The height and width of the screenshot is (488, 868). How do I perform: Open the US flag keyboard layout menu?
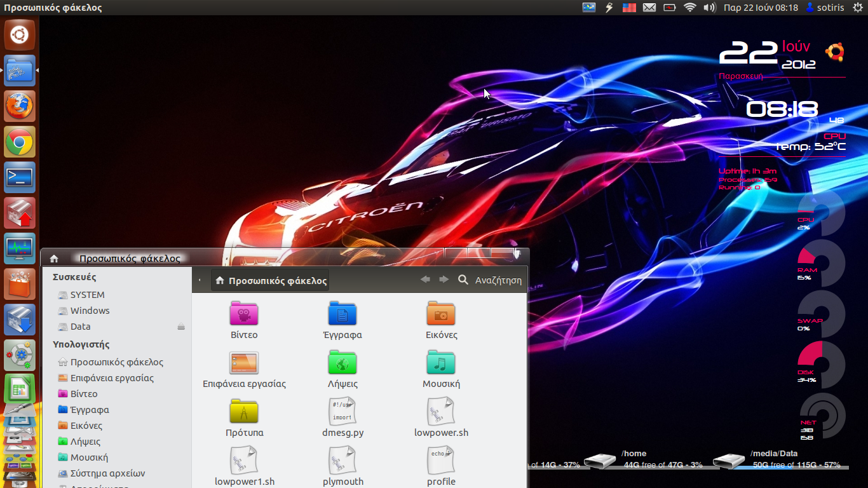629,8
